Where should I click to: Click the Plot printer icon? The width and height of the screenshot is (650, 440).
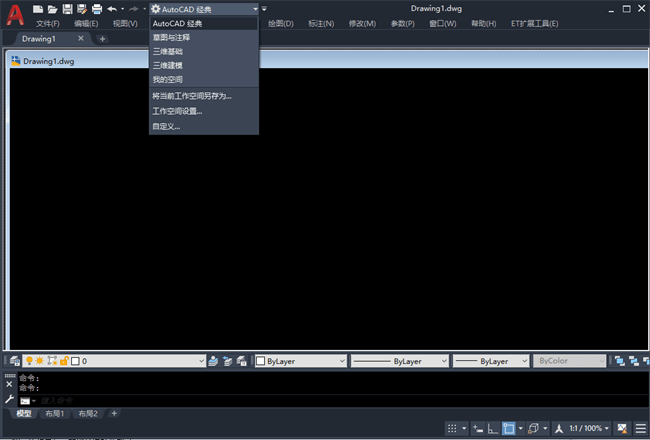point(97,9)
